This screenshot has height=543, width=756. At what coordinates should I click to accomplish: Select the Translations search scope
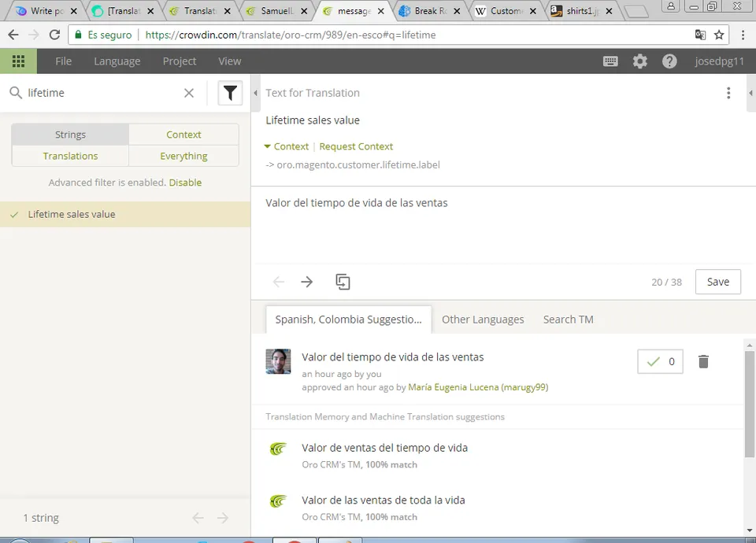click(70, 156)
